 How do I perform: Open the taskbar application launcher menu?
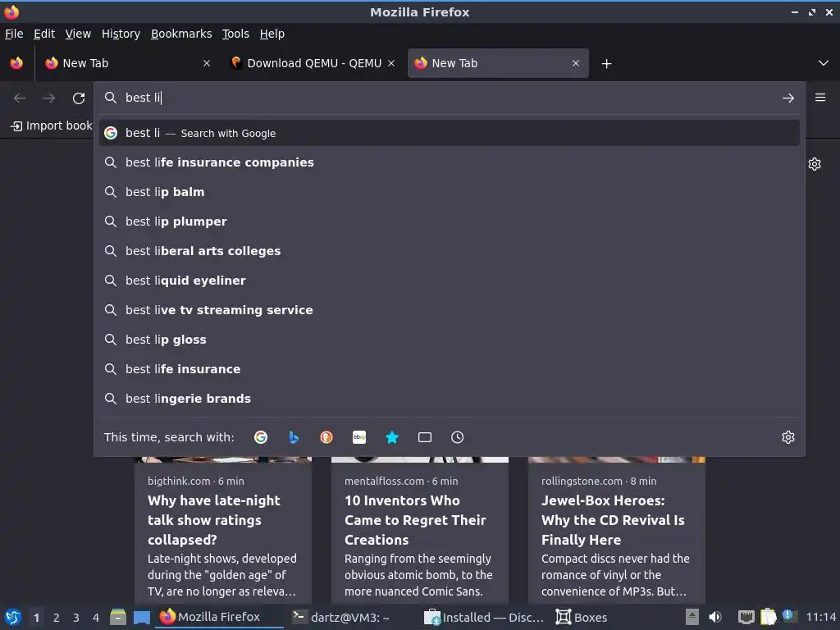tap(13, 617)
